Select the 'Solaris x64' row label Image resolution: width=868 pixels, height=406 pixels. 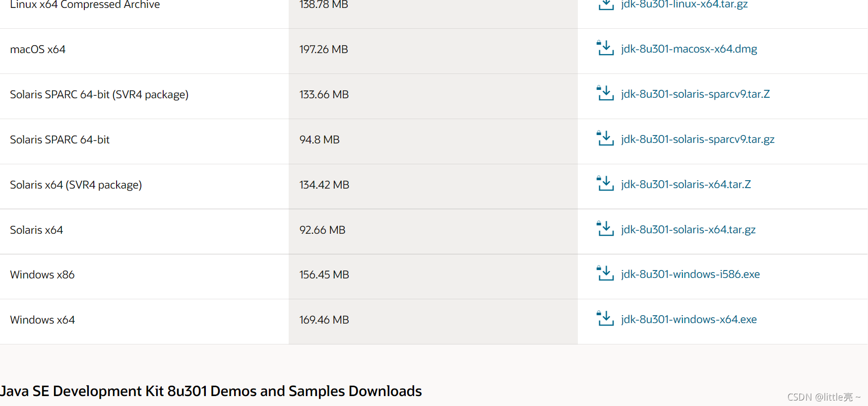[36, 230]
